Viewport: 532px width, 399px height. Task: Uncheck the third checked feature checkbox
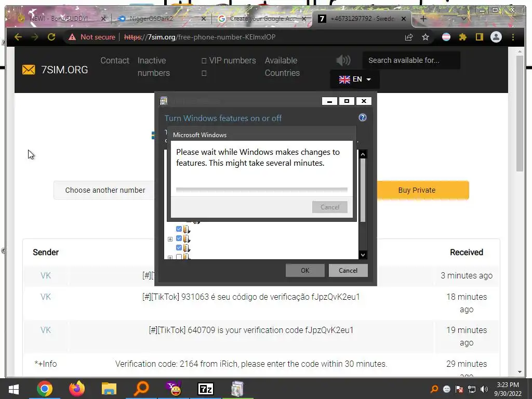click(x=179, y=248)
